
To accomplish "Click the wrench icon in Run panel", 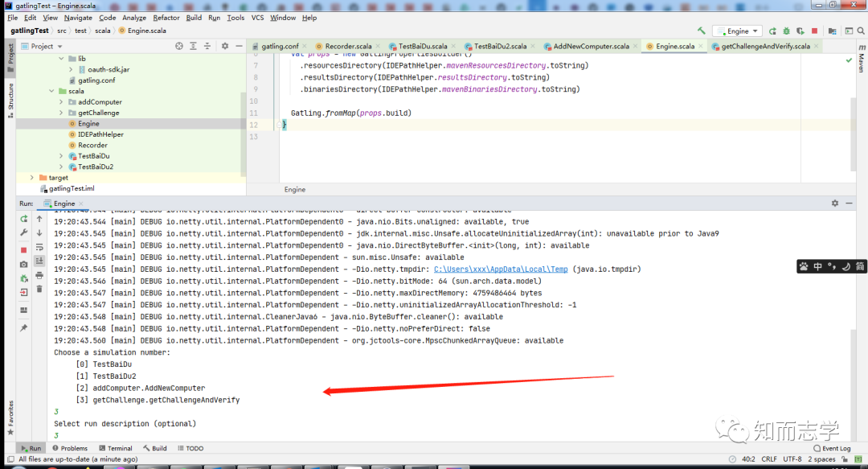I will [x=24, y=232].
